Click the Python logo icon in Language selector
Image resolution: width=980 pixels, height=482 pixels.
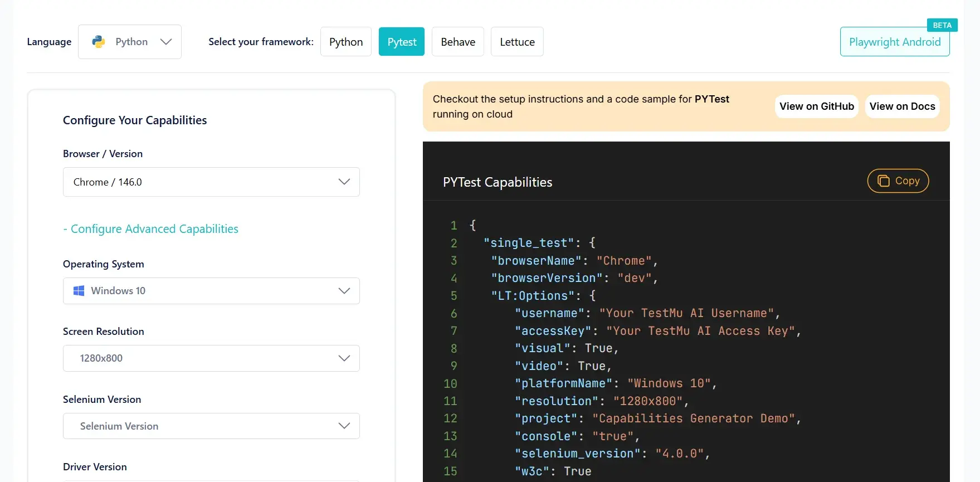pyautogui.click(x=99, y=42)
